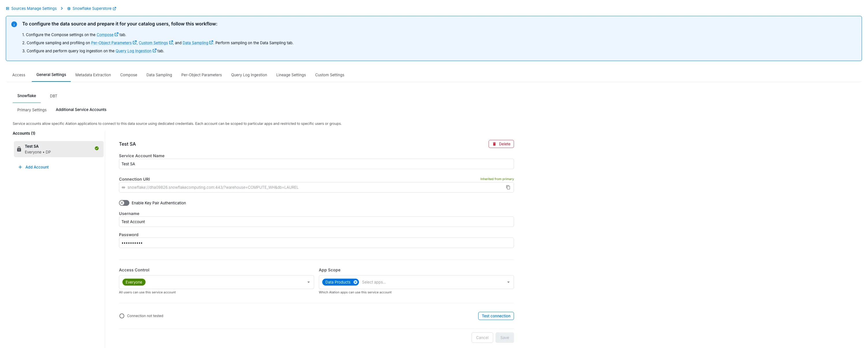Image resolution: width=868 pixels, height=348 pixels.
Task: Click the Service Account Name input field
Action: (316, 164)
